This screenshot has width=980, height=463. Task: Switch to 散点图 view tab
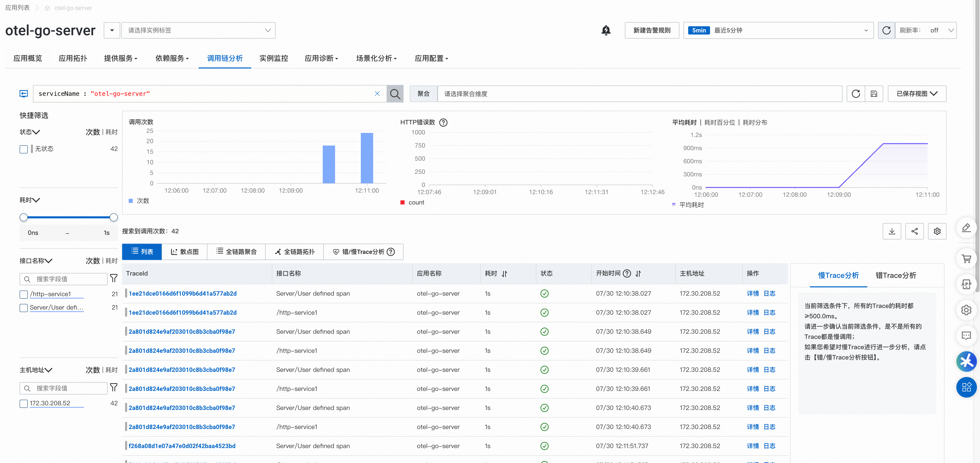[x=185, y=252]
